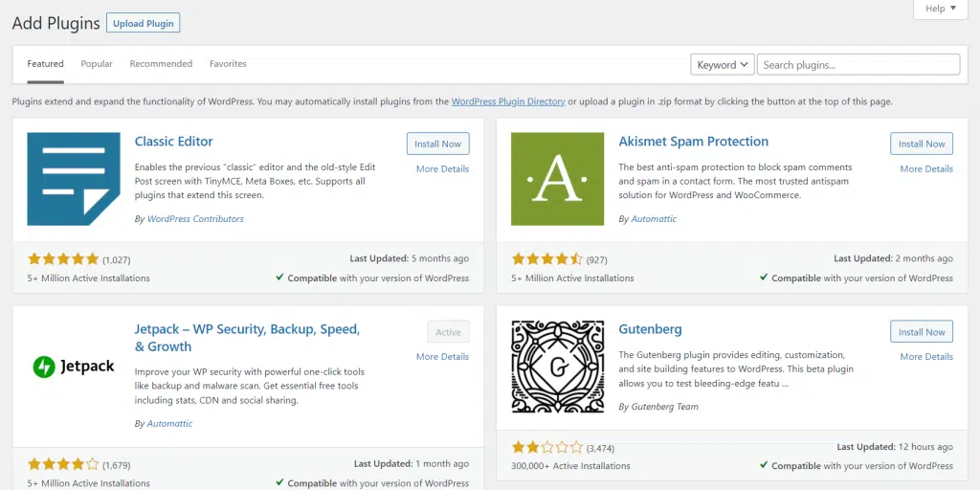Image resolution: width=980 pixels, height=490 pixels.
Task: Switch to the Favorites tab
Action: pyautogui.click(x=228, y=64)
